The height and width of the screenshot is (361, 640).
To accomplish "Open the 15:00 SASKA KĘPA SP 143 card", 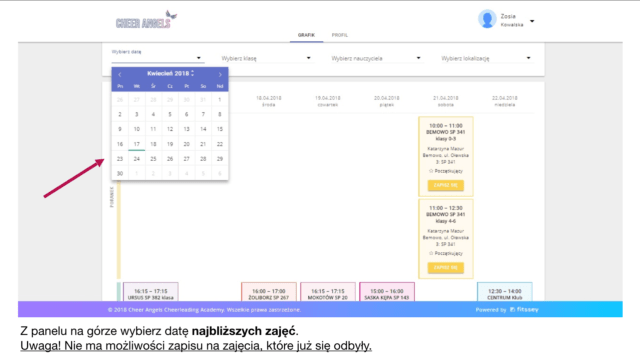I will coord(387,292).
